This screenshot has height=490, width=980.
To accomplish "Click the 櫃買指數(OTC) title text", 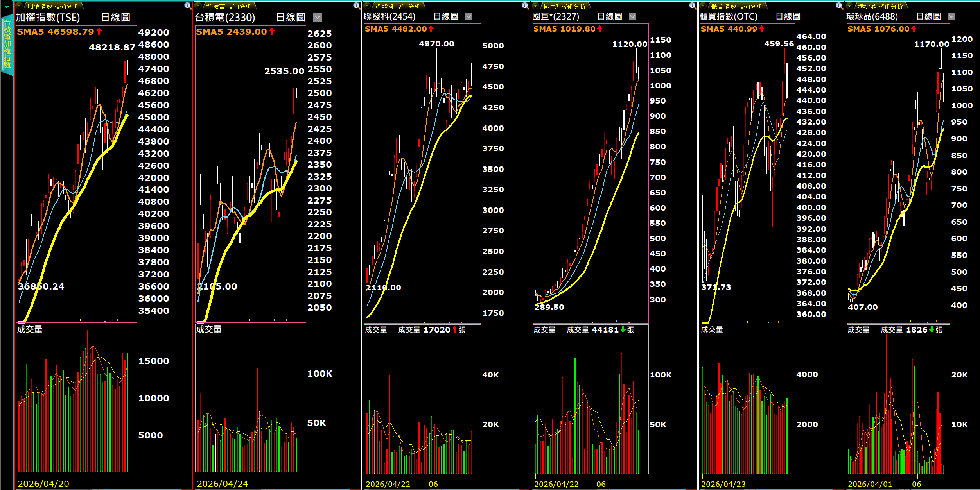I will [729, 16].
